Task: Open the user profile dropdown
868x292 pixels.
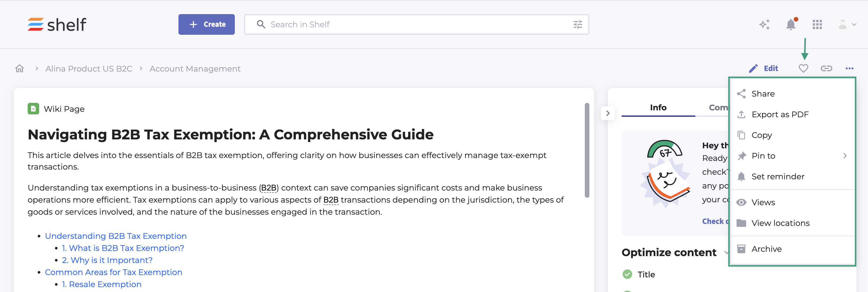Action: coord(846,24)
